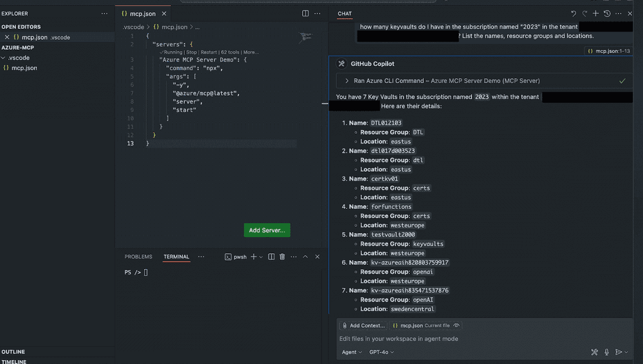Switch to the TERMINAL tab
This screenshot has height=364, width=643.
(x=176, y=257)
